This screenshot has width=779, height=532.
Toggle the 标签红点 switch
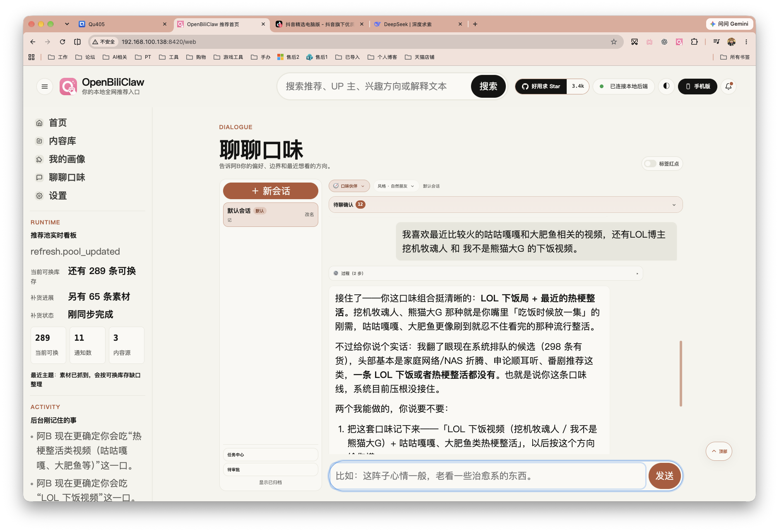click(650, 164)
